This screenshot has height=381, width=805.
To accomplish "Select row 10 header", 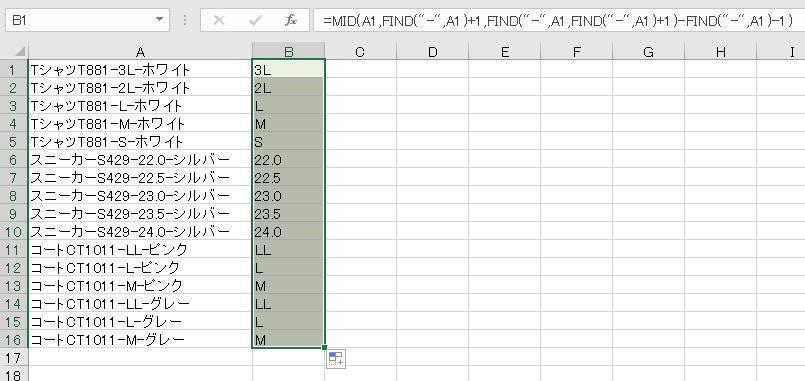I will tap(14, 231).
